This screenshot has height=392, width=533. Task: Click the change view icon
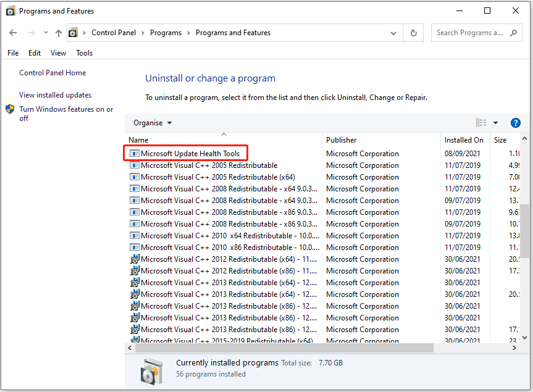[x=481, y=123]
